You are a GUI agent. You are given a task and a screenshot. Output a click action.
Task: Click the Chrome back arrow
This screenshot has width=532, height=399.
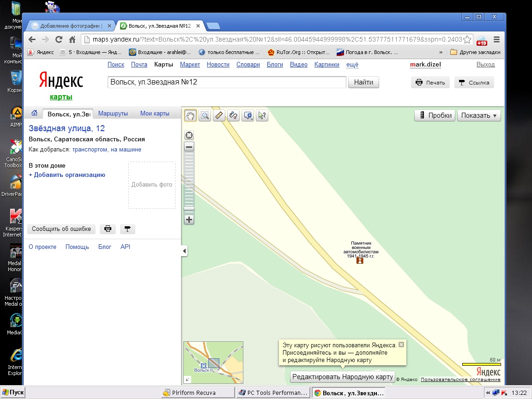coord(32,39)
